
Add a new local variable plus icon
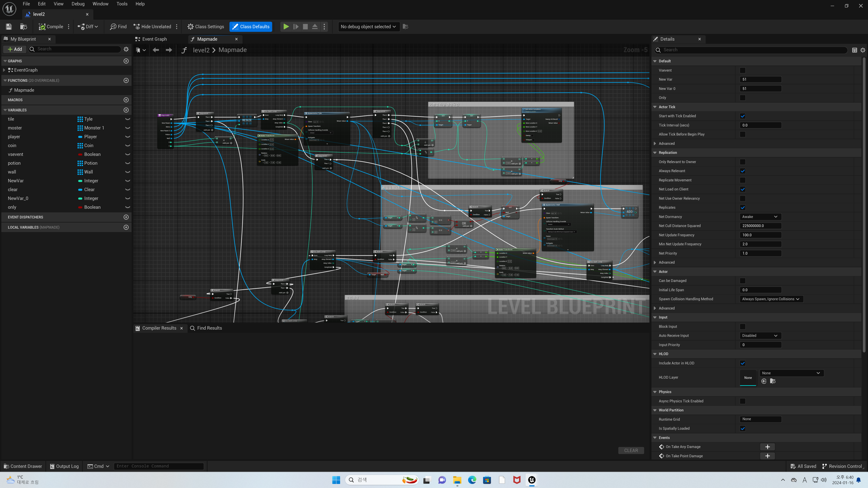(x=126, y=227)
